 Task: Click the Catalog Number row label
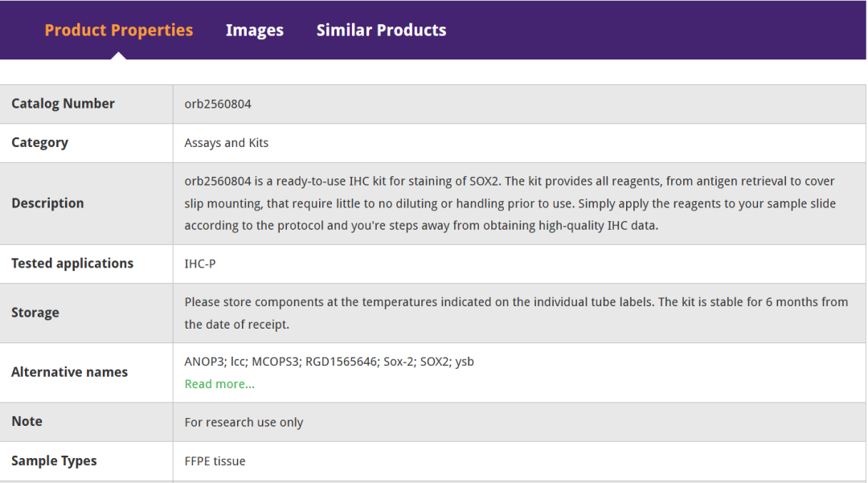(63, 104)
